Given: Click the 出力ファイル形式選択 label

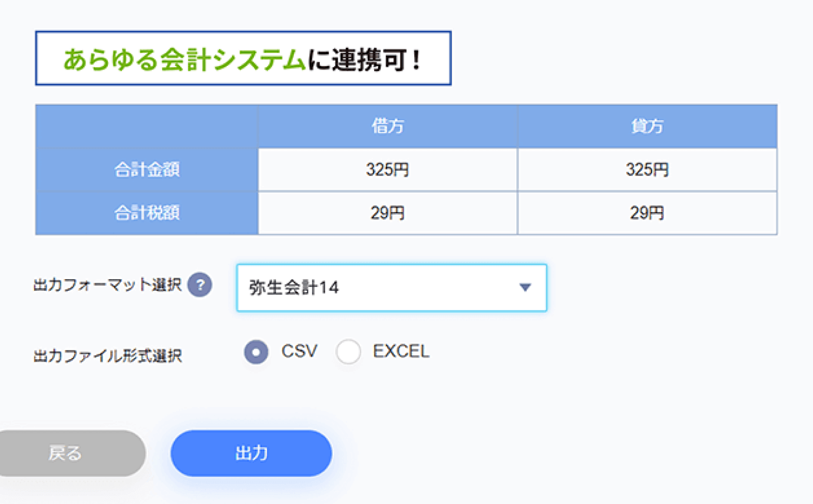Looking at the screenshot, I should tap(108, 356).
